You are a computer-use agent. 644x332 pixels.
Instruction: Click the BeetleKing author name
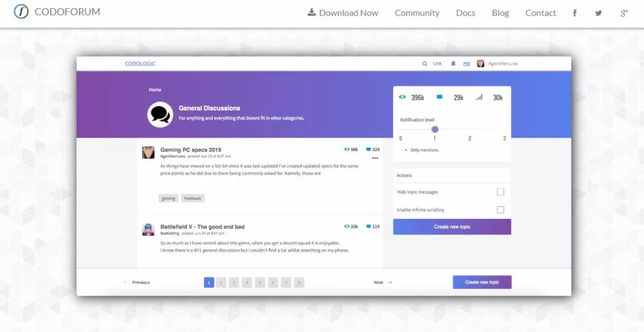[x=170, y=233]
